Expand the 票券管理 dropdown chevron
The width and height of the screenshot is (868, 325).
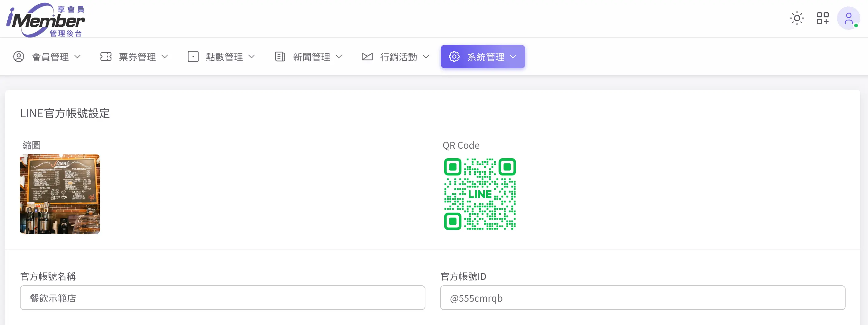click(x=165, y=57)
